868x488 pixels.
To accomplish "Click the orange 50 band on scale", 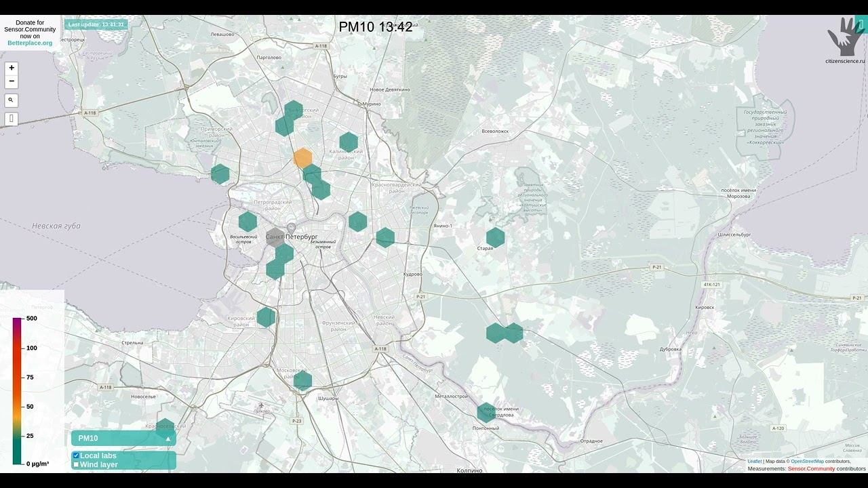I will 17,407.
